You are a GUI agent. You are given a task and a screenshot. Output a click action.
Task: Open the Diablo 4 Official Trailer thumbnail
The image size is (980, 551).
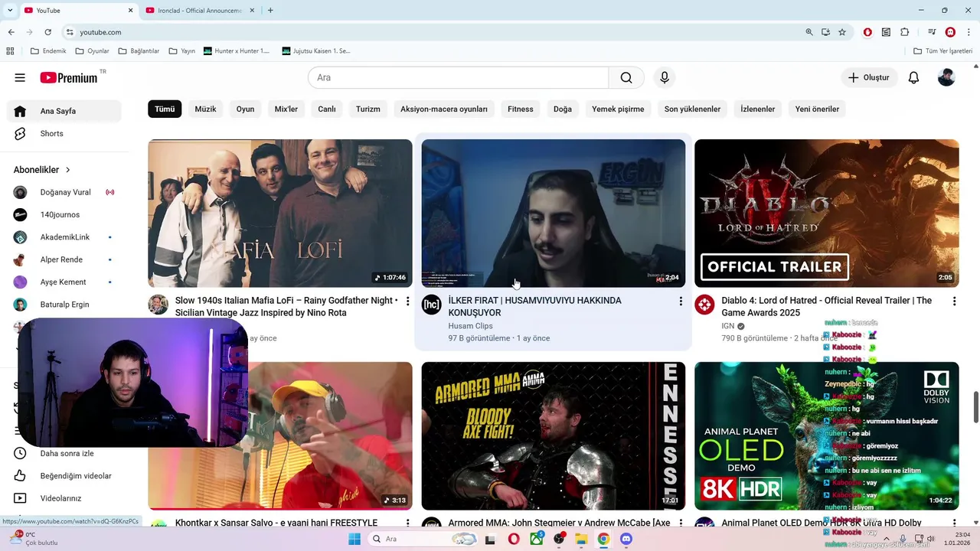pos(826,214)
